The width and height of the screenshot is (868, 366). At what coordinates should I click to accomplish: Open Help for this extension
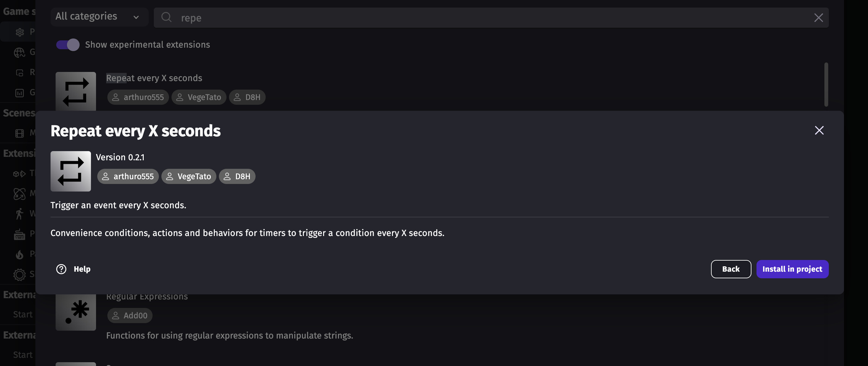point(74,269)
